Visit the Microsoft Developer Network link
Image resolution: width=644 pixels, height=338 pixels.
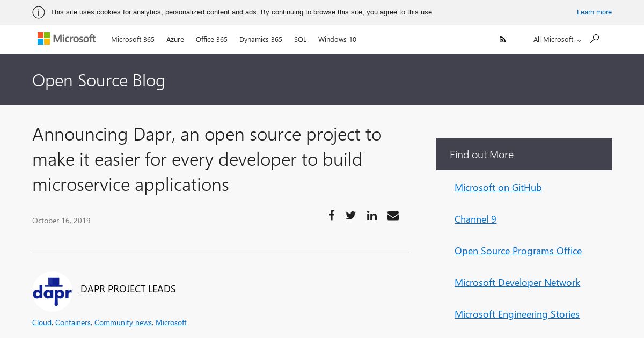517,282
